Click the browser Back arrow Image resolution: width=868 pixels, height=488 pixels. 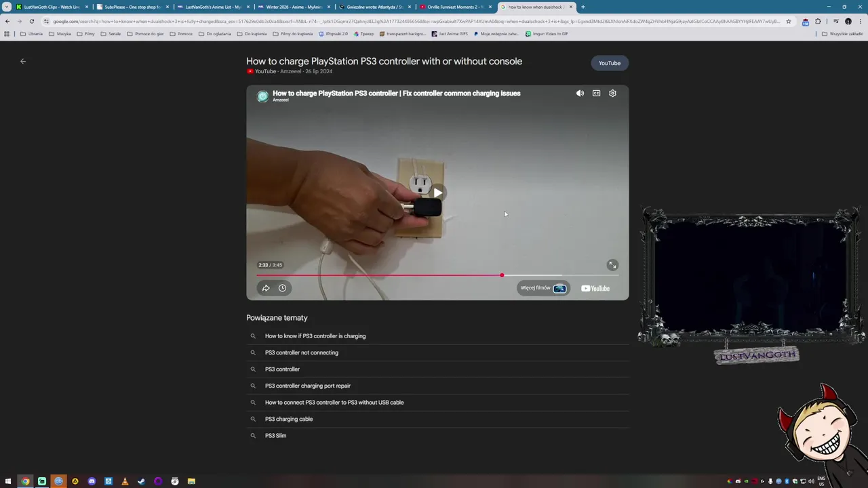coord(7,21)
